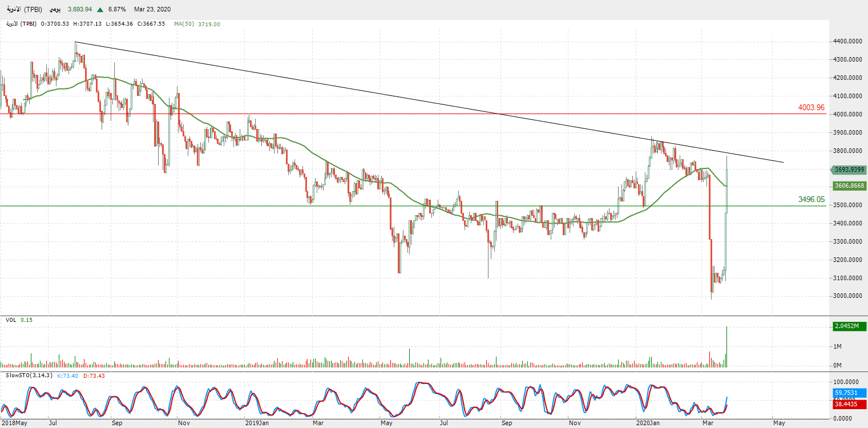Click the red resistance label 4003.96

(x=812, y=107)
